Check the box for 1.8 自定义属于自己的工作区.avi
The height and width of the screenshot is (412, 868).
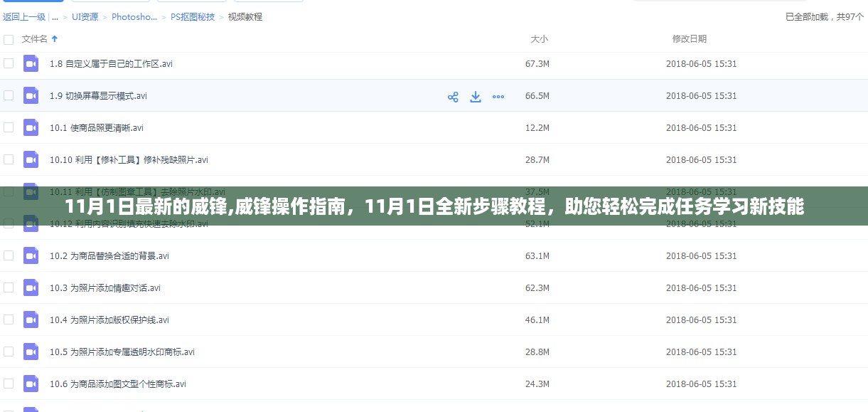pos(9,63)
